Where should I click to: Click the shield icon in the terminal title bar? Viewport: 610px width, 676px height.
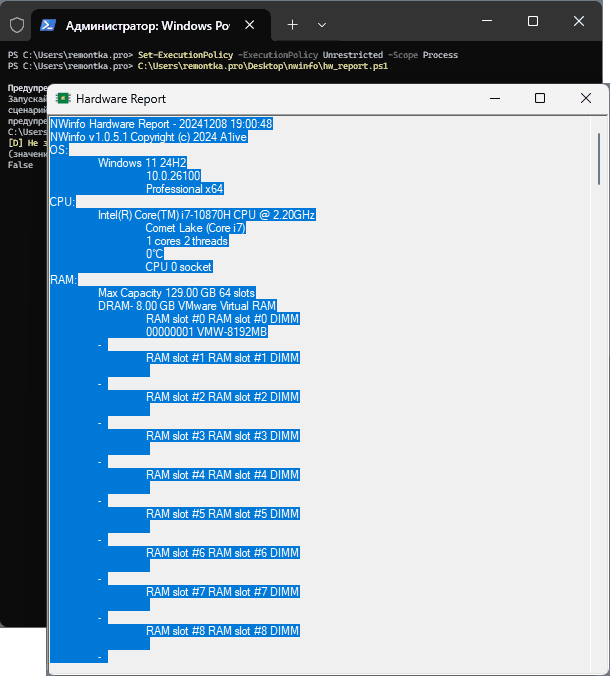click(x=17, y=25)
